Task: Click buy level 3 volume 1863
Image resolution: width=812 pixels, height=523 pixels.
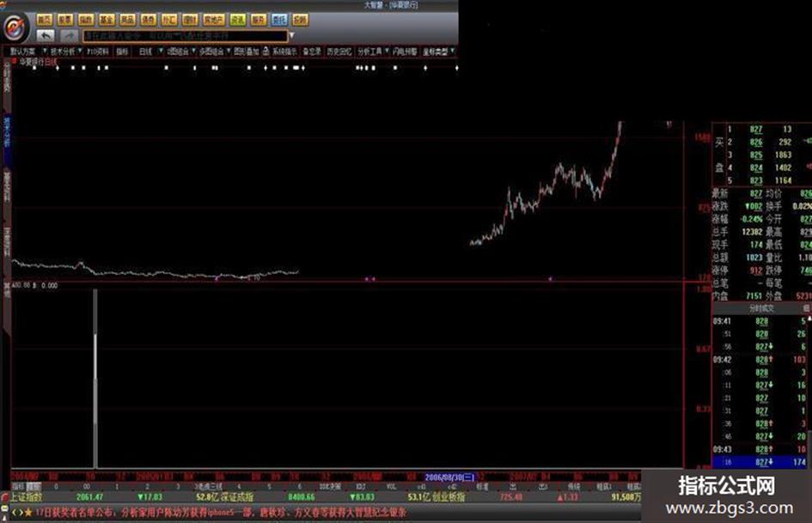Action: pos(783,155)
